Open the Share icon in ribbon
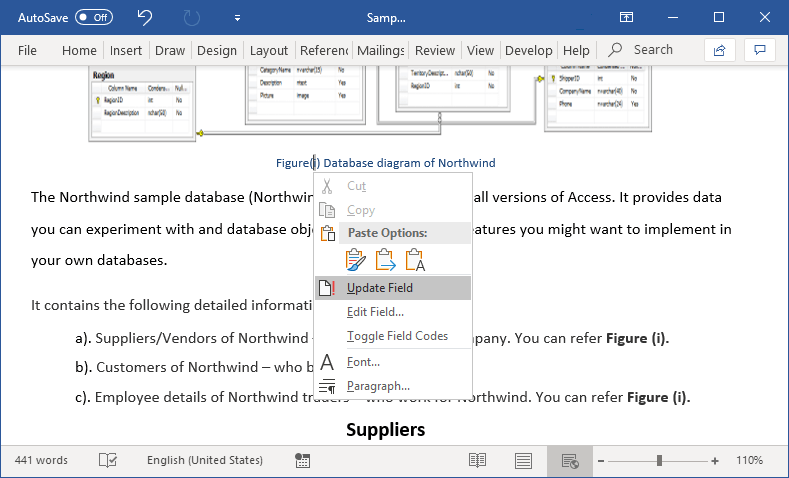 (x=719, y=50)
